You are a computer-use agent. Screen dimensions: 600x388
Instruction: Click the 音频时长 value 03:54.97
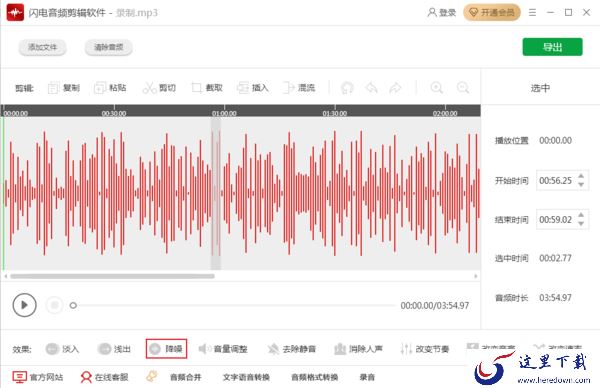tap(556, 297)
